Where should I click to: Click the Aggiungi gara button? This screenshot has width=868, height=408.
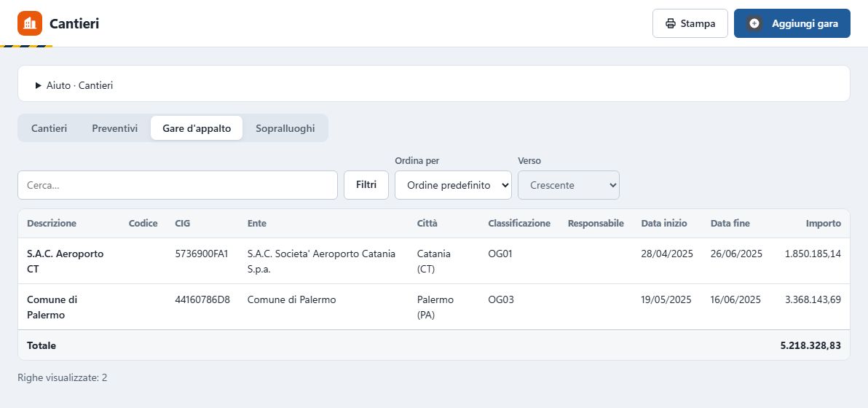pos(792,23)
